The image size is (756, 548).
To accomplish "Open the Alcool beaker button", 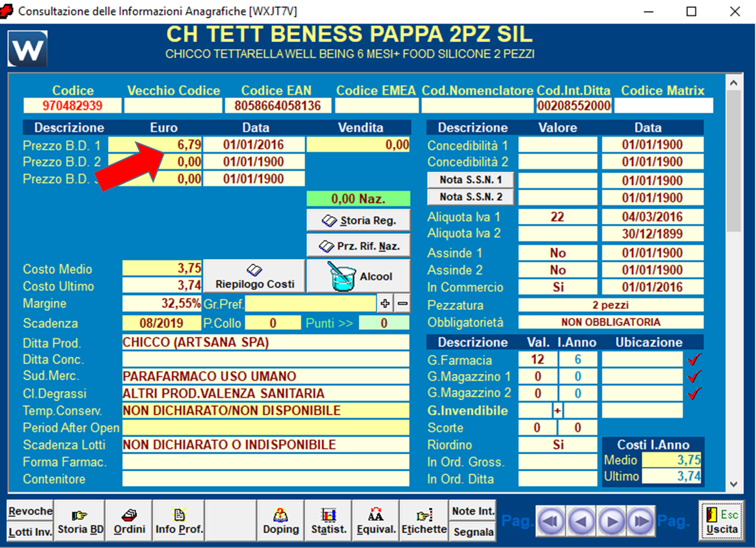I will pos(359,277).
